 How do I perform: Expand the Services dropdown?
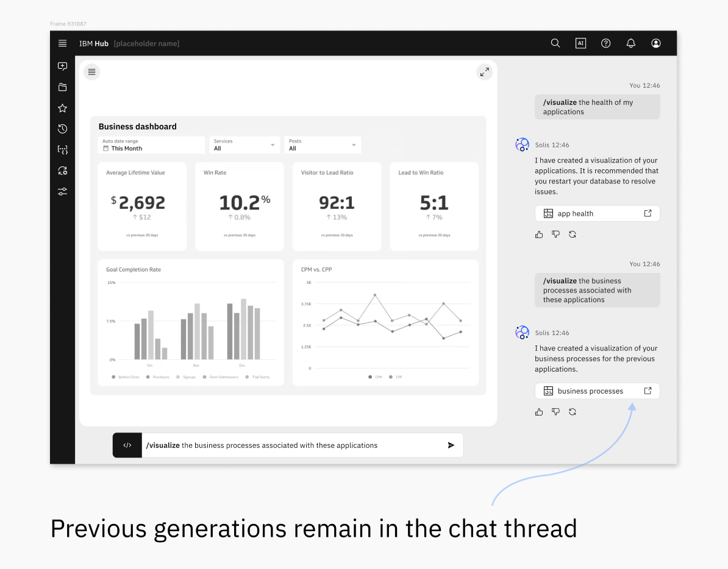click(244, 145)
